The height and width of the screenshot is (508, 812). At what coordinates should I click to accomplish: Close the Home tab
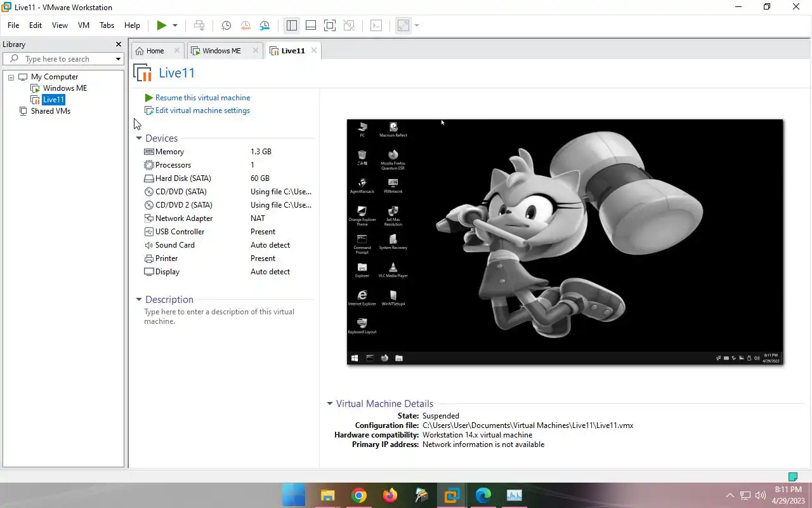pyautogui.click(x=177, y=50)
